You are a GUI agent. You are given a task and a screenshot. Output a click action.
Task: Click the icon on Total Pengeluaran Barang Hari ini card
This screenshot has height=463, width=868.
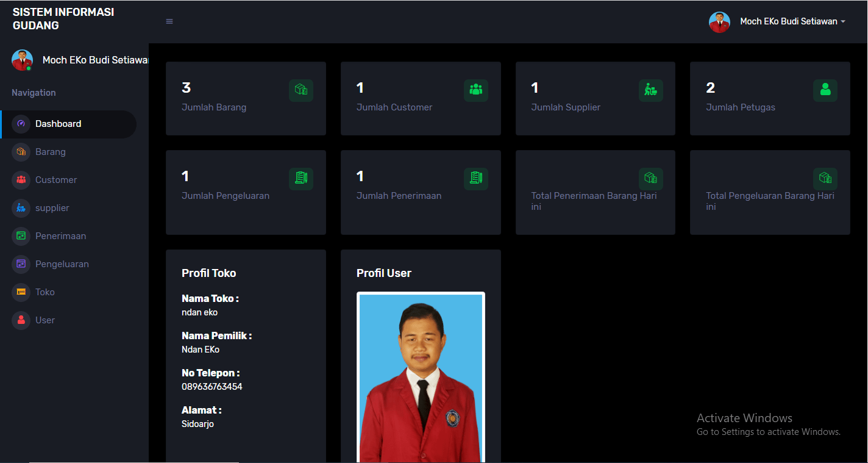825,179
